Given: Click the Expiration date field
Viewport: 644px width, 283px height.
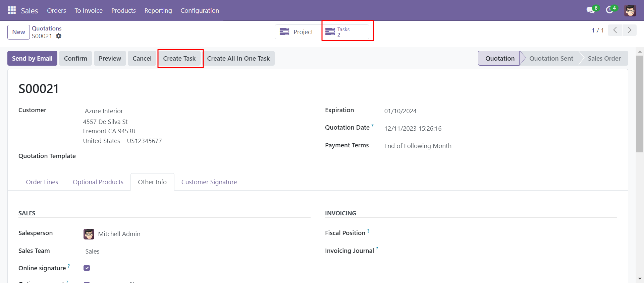Looking at the screenshot, I should [x=400, y=111].
